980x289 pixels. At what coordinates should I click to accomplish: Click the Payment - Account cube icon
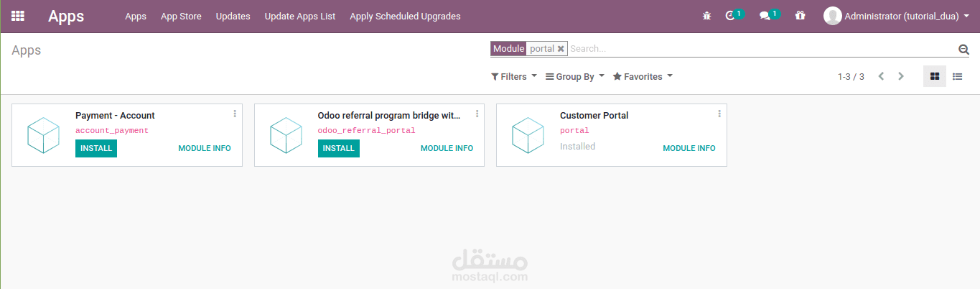tap(44, 135)
